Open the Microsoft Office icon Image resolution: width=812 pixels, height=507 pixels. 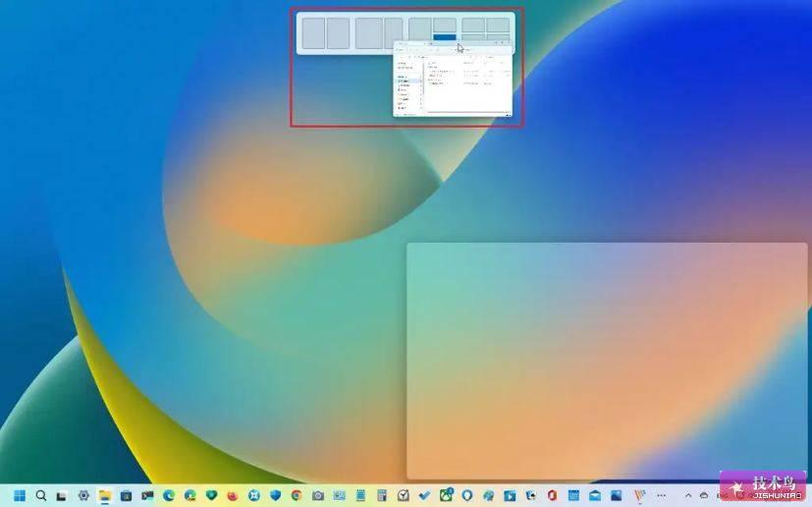click(x=552, y=495)
